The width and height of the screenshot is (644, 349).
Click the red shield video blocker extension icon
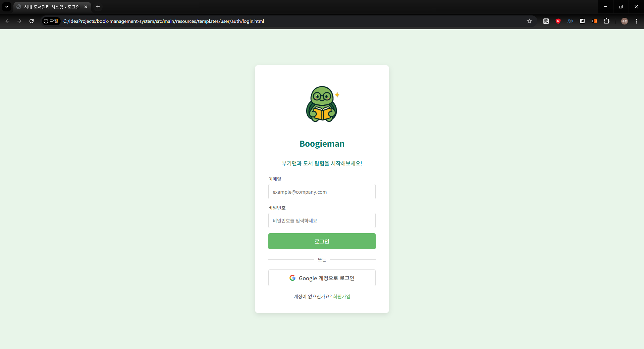pyautogui.click(x=558, y=21)
